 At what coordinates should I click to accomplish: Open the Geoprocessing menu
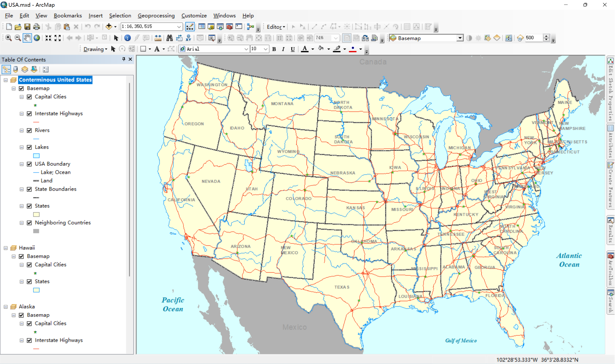(x=156, y=16)
